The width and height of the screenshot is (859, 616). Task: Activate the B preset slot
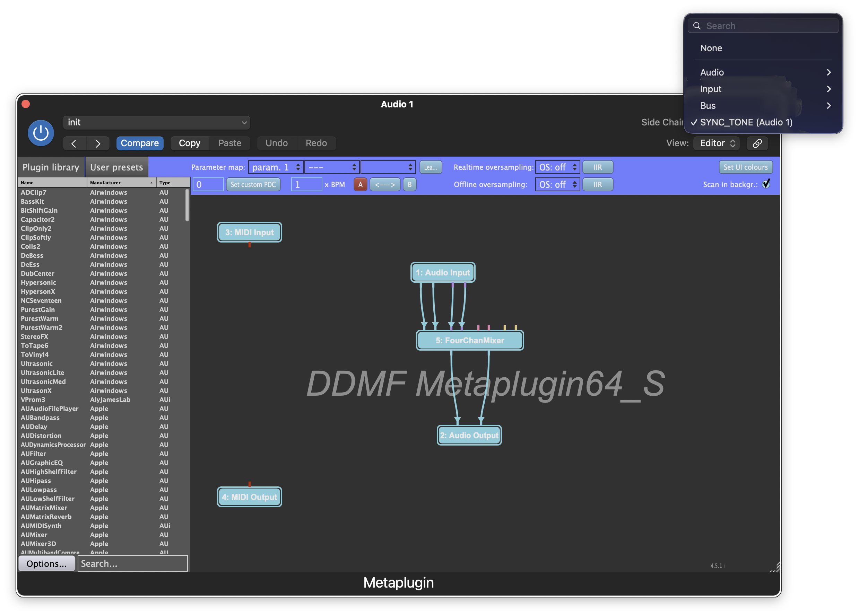(x=409, y=184)
